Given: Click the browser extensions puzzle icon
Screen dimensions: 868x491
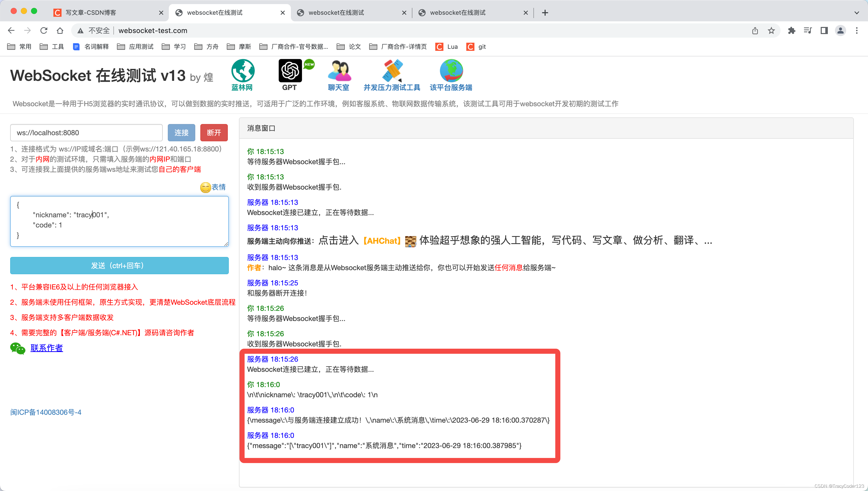Looking at the screenshot, I should (792, 30).
